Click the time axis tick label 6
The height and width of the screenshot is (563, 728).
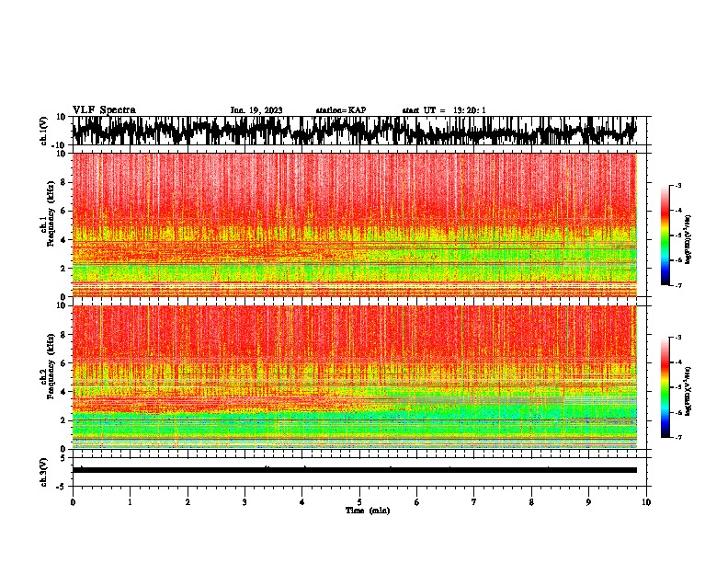tap(417, 502)
